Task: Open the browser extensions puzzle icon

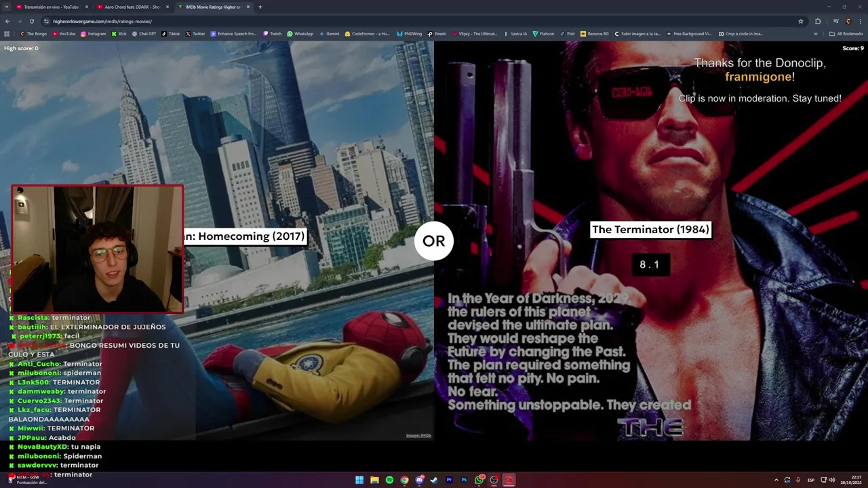Action: (818, 21)
